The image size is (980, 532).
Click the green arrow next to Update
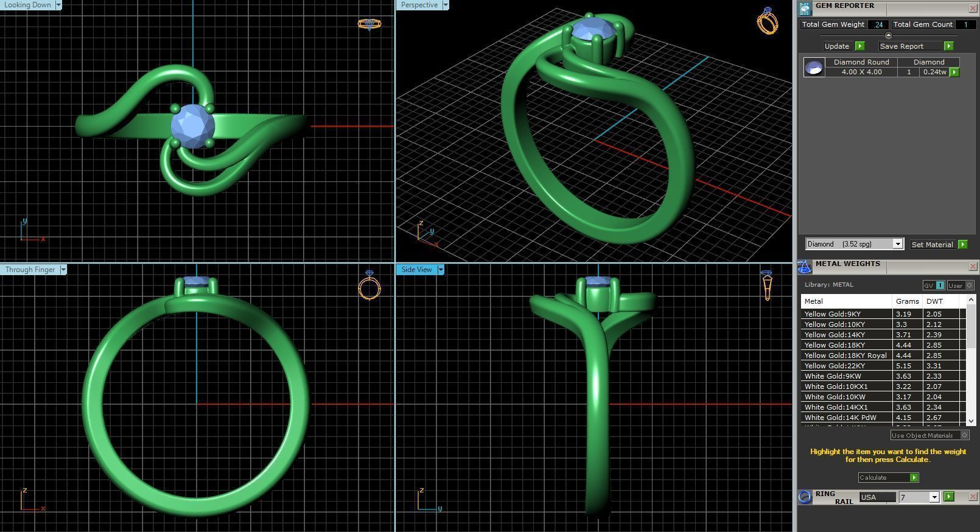click(859, 46)
